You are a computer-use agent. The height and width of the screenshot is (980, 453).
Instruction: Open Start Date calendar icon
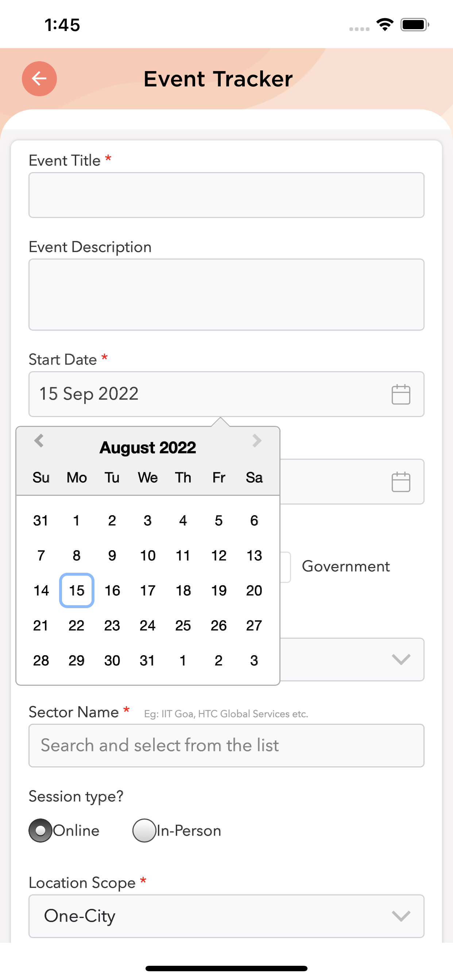click(x=400, y=394)
